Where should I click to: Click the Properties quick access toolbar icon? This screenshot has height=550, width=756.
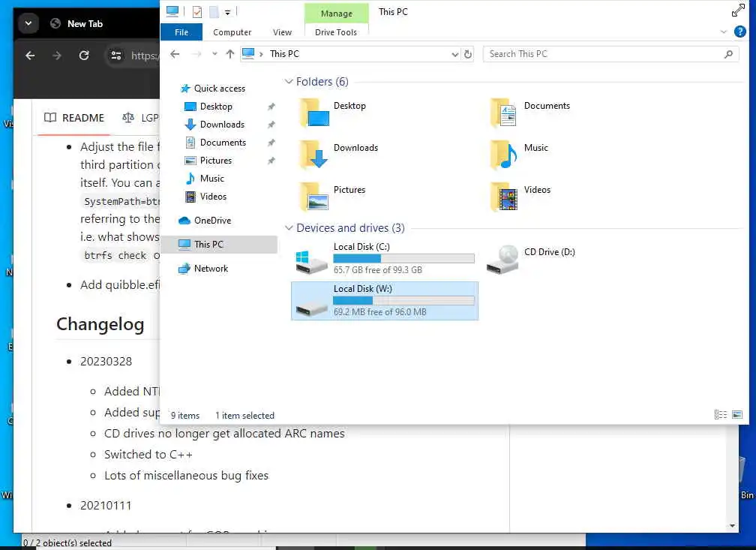(197, 11)
